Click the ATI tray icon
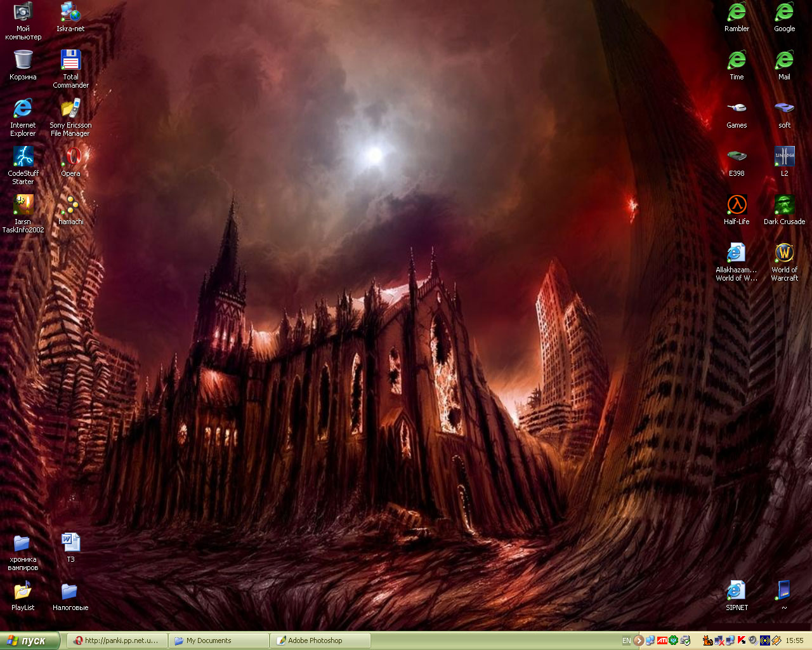Image resolution: width=812 pixels, height=650 pixels. coord(662,640)
